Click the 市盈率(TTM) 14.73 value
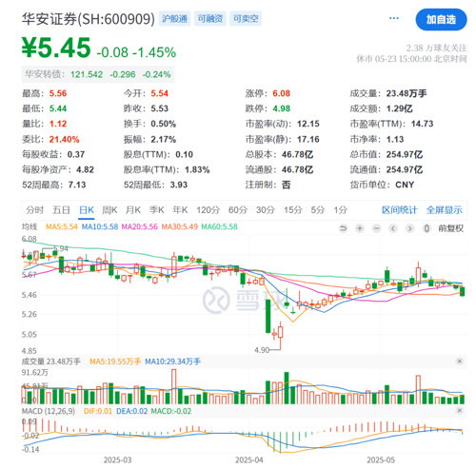 pos(422,124)
